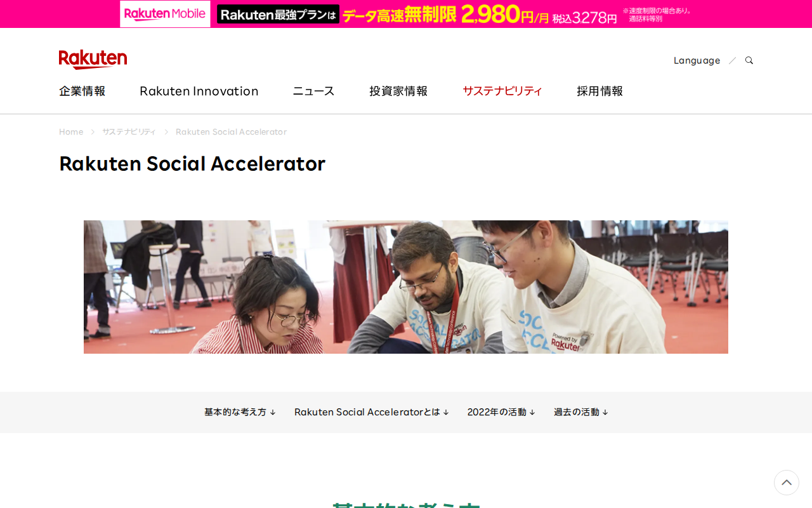Click the サステナビリティ breadcrumb link
The image size is (812, 508).
tap(129, 131)
